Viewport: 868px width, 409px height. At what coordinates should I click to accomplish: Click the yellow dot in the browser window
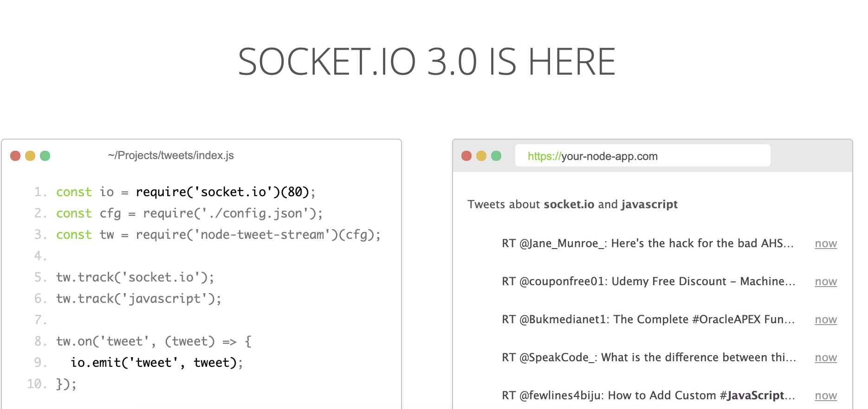click(481, 156)
